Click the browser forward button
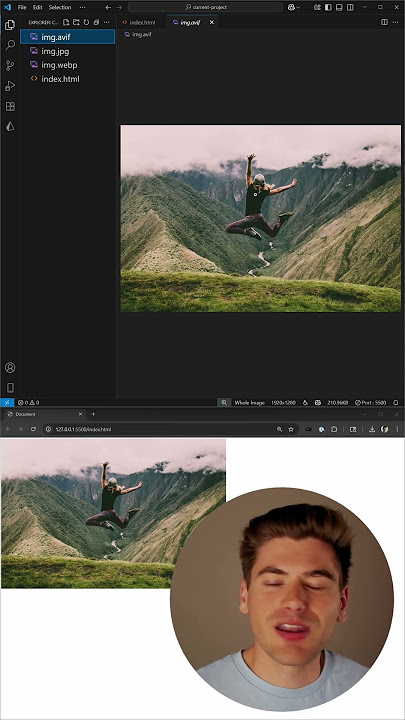Screen dimensions: 405x720 pos(20,429)
